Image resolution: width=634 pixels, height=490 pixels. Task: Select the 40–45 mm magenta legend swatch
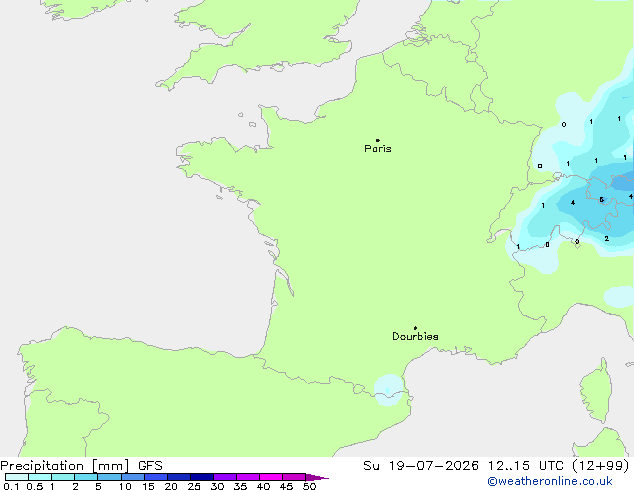pyautogui.click(x=271, y=477)
